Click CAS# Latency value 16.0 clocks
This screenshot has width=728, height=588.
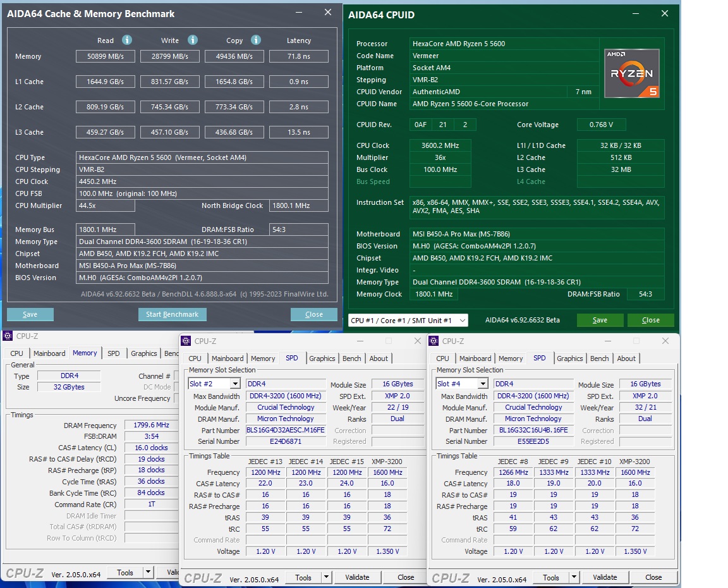tap(152, 448)
